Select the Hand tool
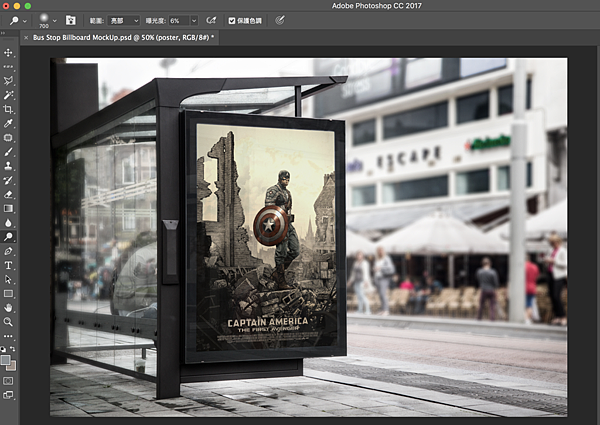 coord(8,308)
